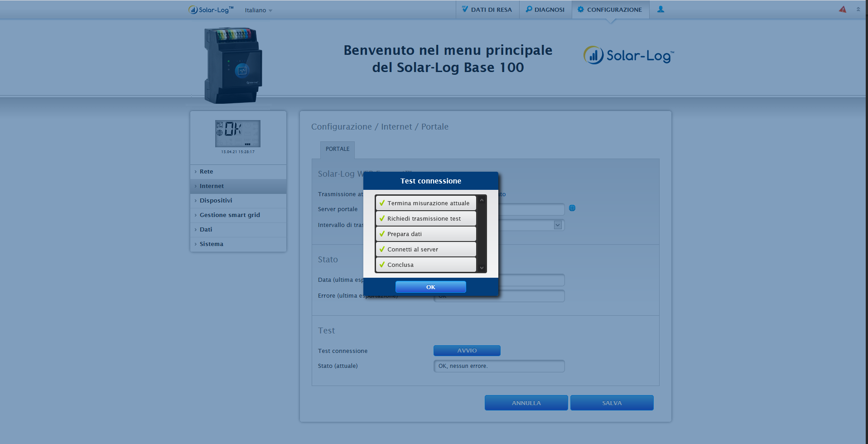Open the Intervallo di trasmissione dropdown

(x=558, y=225)
